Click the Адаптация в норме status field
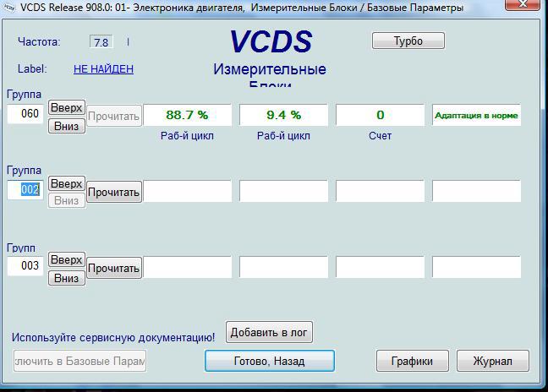Image resolution: width=548 pixels, height=392 pixels. pyautogui.click(x=476, y=115)
